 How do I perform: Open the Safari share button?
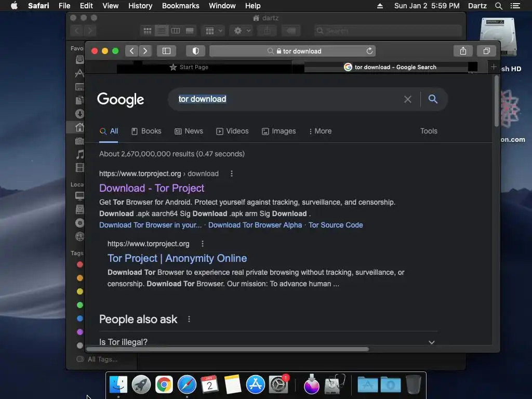(x=463, y=51)
